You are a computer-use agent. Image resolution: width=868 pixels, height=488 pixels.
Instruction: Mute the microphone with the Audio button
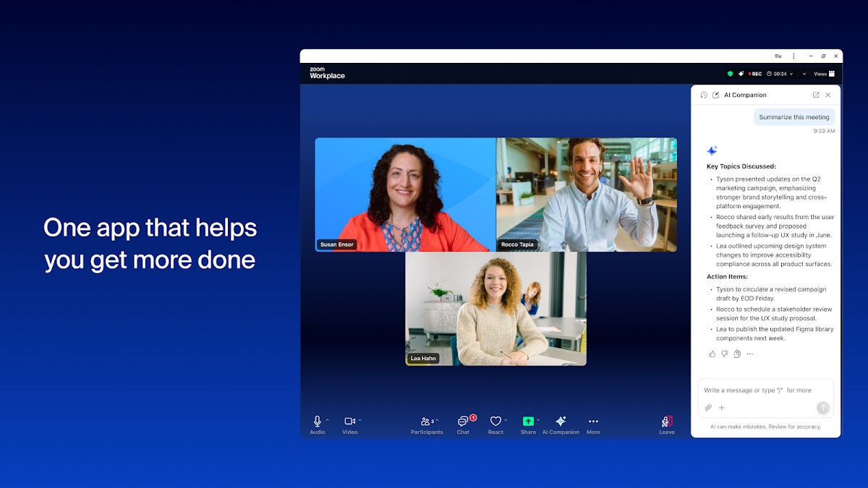point(317,421)
